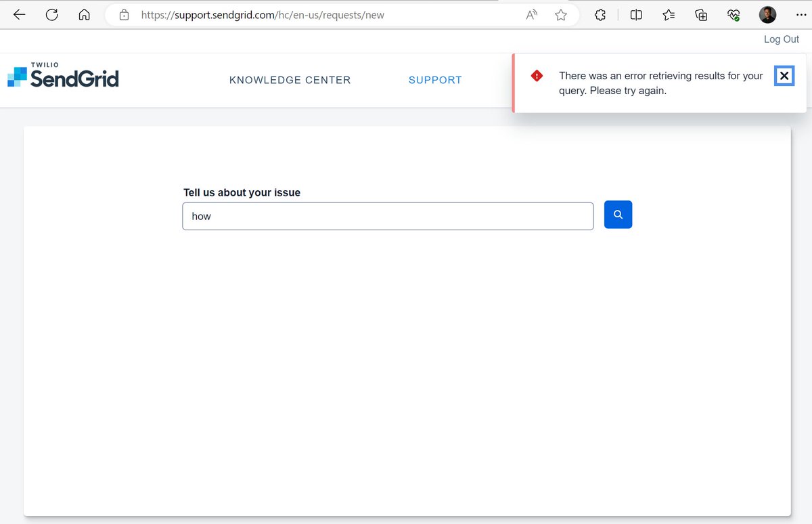Open the Support menu item

pyautogui.click(x=435, y=80)
